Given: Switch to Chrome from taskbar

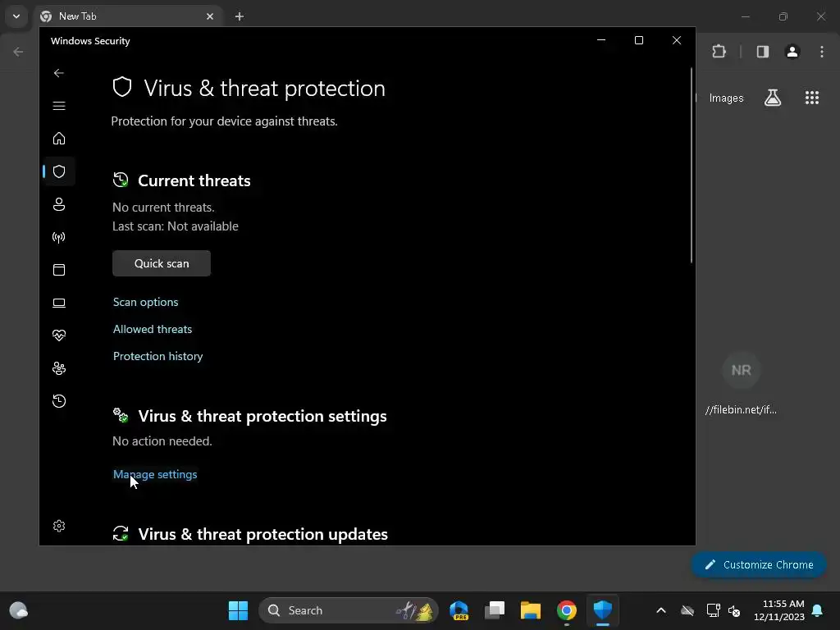Looking at the screenshot, I should pos(566,610).
